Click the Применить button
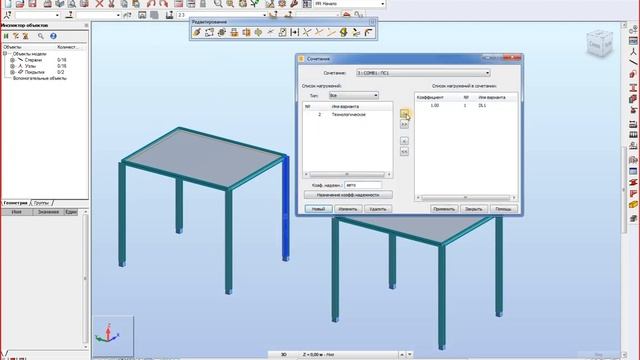Image resolution: width=640 pixels, height=360 pixels. coord(444,209)
